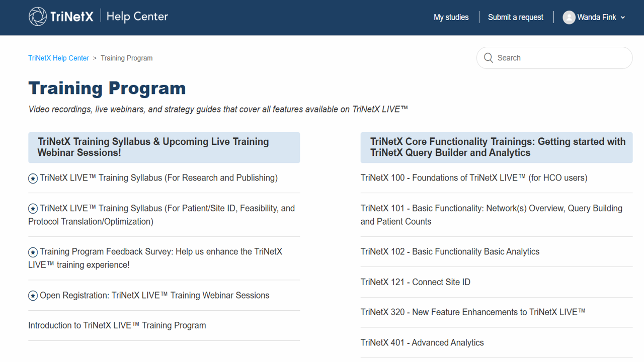Open Submit a request from the header
This screenshot has height=362, width=644.
pyautogui.click(x=515, y=17)
